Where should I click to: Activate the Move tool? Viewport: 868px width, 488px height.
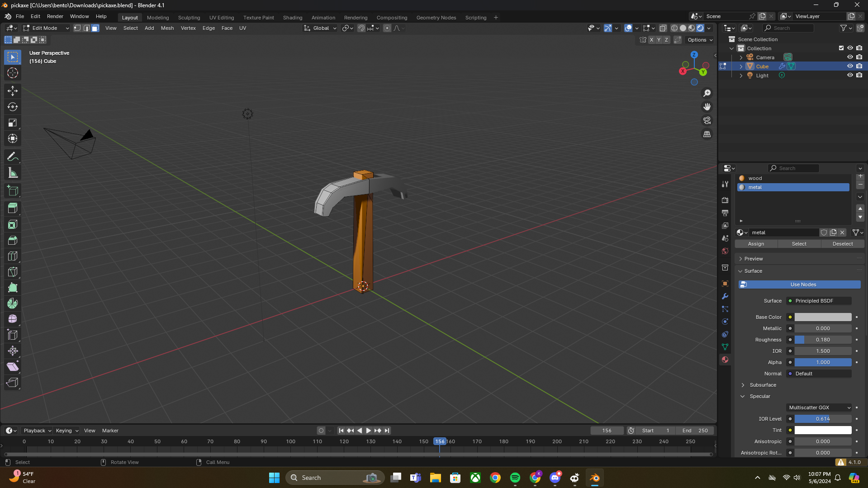pos(13,91)
